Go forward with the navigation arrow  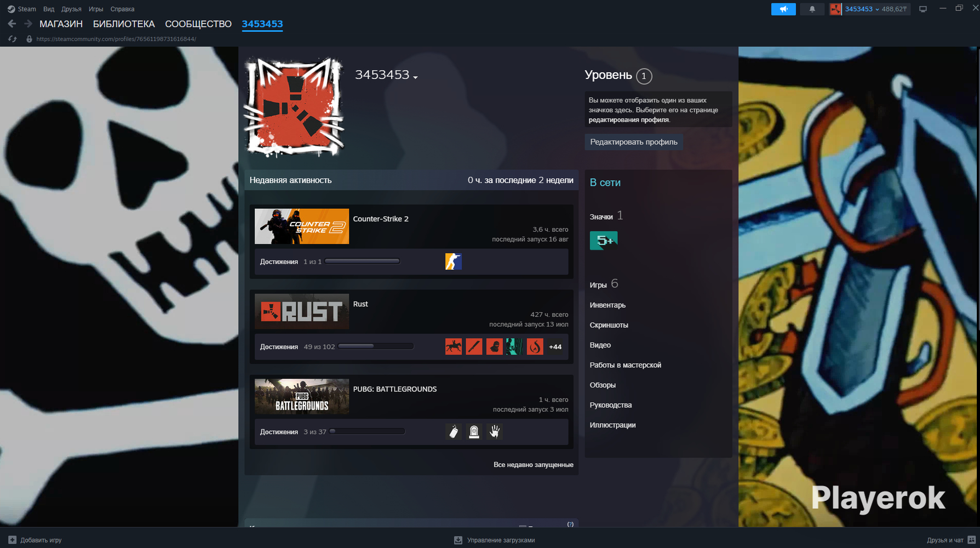[28, 24]
